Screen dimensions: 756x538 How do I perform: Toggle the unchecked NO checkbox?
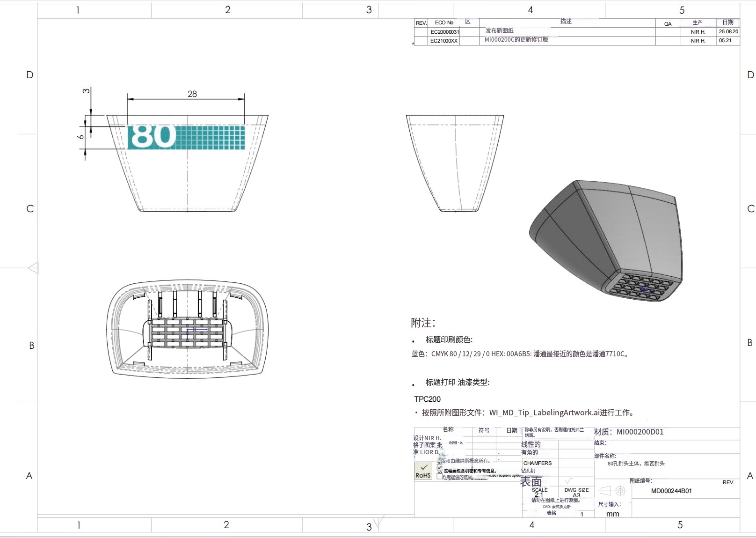point(439,476)
